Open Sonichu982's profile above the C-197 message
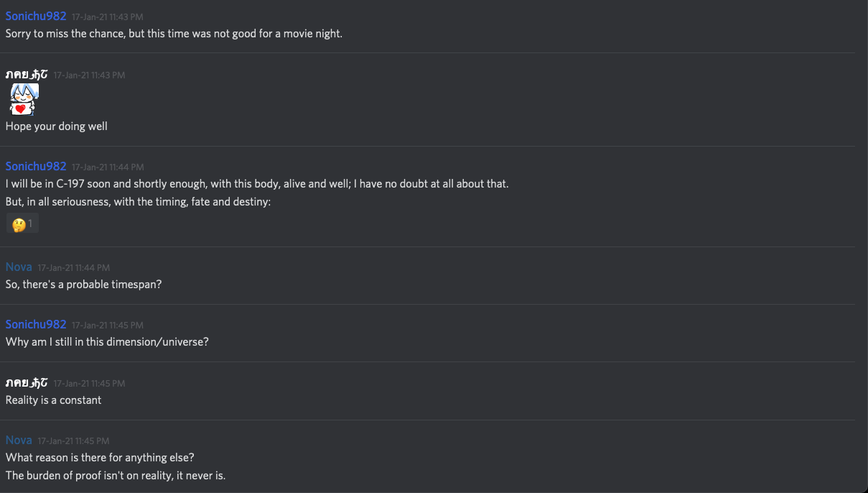This screenshot has height=493, width=868. [36, 166]
